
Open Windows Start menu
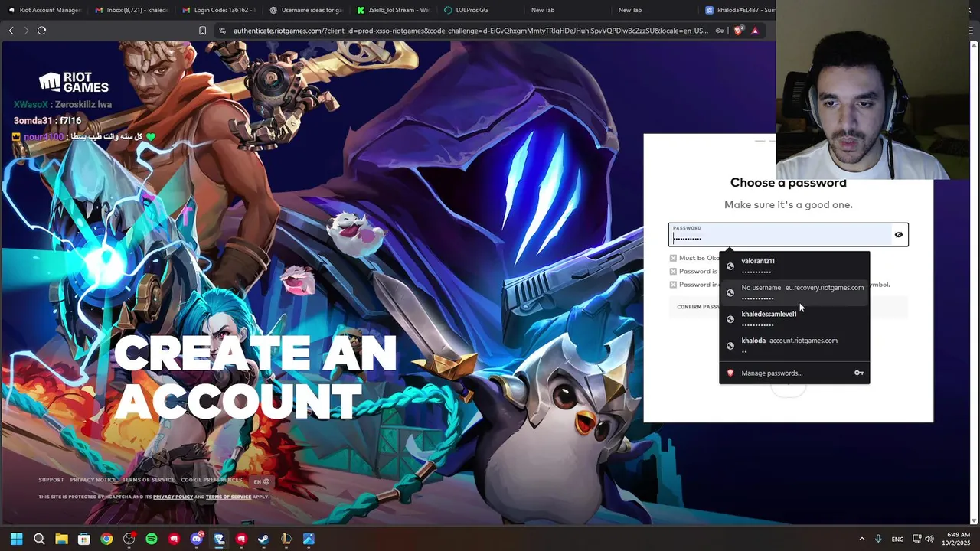pos(17,539)
